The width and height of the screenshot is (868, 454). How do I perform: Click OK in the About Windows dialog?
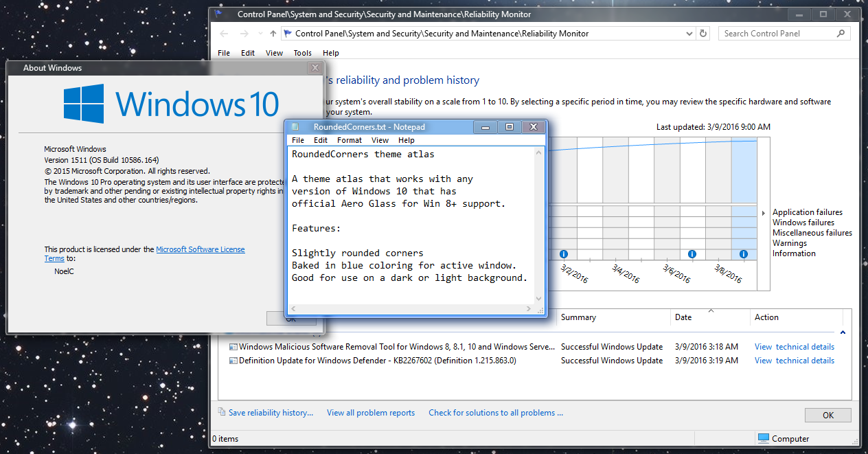(x=291, y=318)
